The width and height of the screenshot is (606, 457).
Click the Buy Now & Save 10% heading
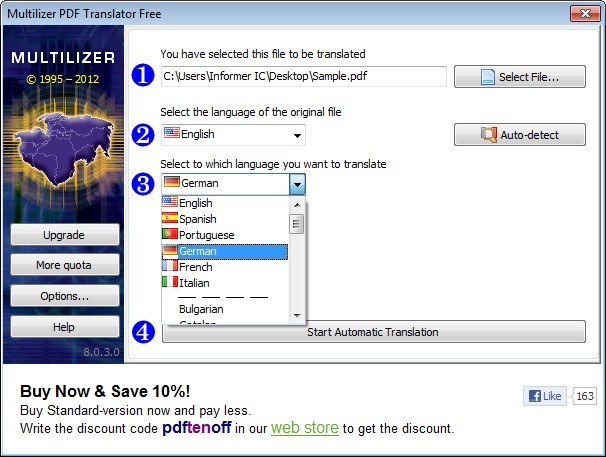pyautogui.click(x=105, y=391)
